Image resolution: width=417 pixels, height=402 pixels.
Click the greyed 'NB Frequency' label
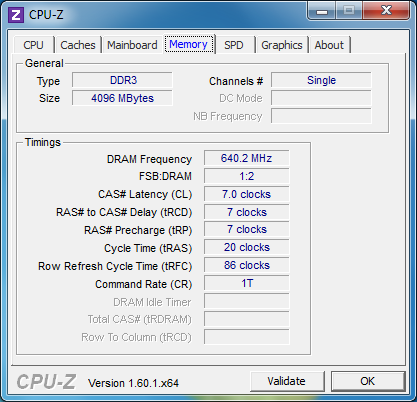228,116
